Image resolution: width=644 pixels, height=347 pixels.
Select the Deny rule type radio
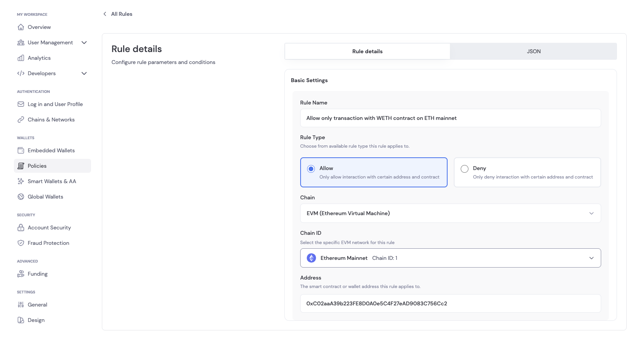coord(465,169)
